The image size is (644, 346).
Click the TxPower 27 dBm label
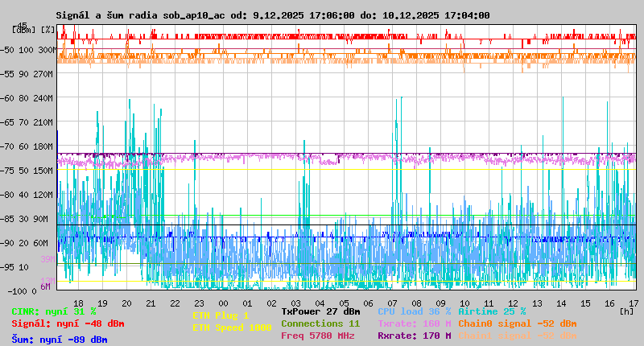point(320,311)
